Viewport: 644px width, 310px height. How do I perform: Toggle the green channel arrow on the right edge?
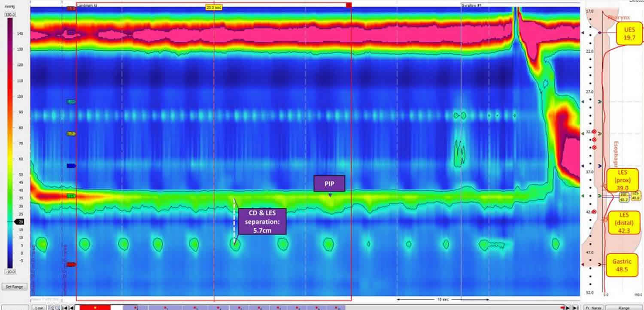(x=599, y=101)
